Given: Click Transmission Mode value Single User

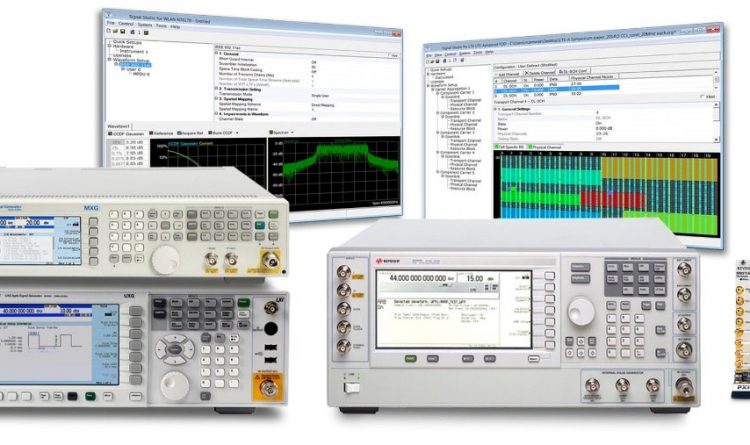Looking at the screenshot, I should tap(320, 96).
